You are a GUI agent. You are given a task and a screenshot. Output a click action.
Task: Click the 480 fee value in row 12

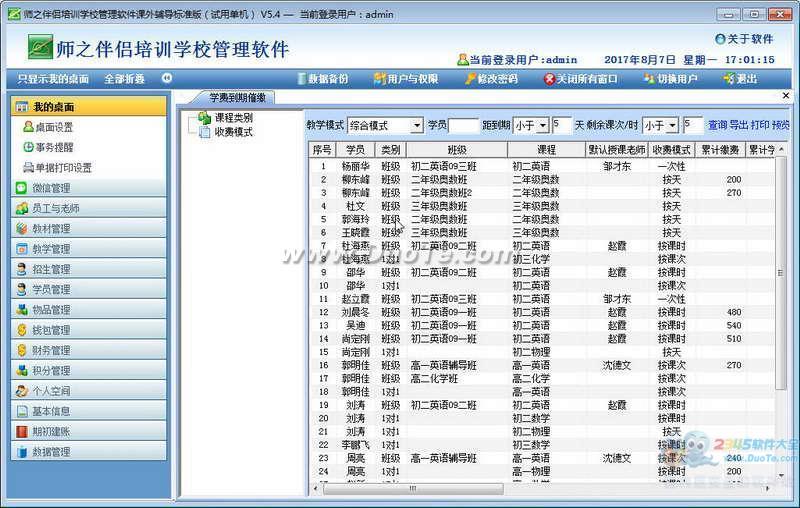[x=734, y=312]
